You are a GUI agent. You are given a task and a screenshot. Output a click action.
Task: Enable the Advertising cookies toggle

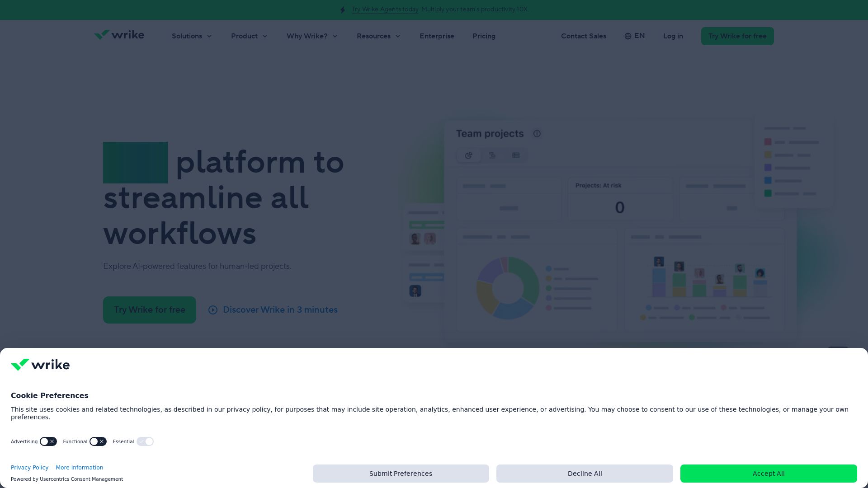pos(48,441)
